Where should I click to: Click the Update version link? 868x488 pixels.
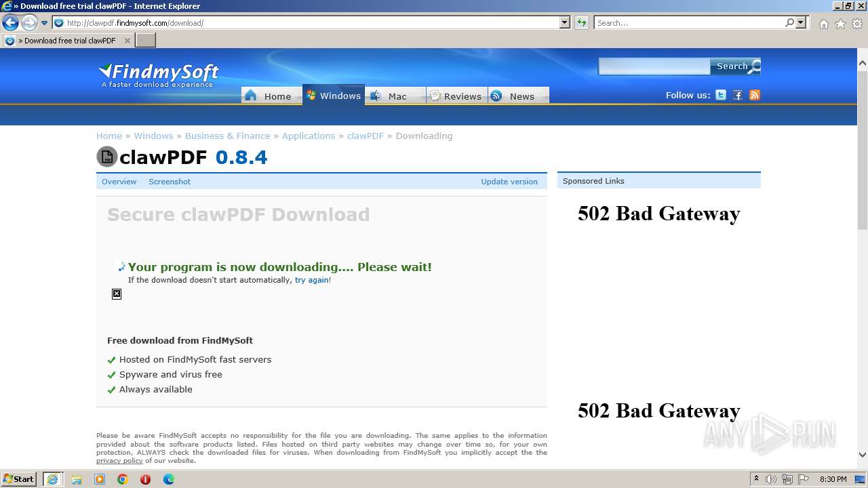pyautogui.click(x=509, y=182)
